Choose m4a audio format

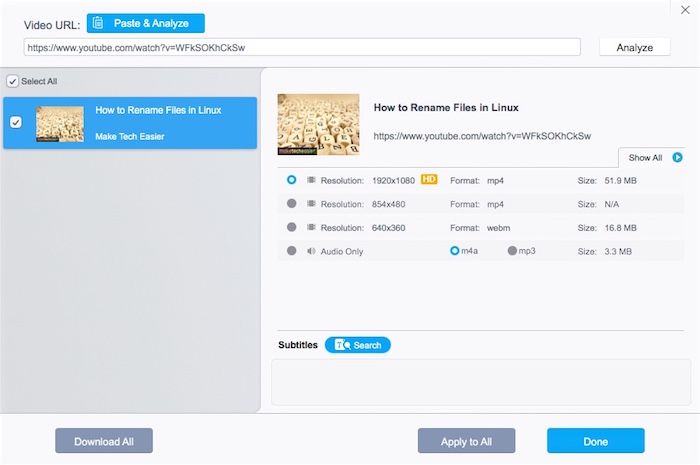(x=454, y=251)
